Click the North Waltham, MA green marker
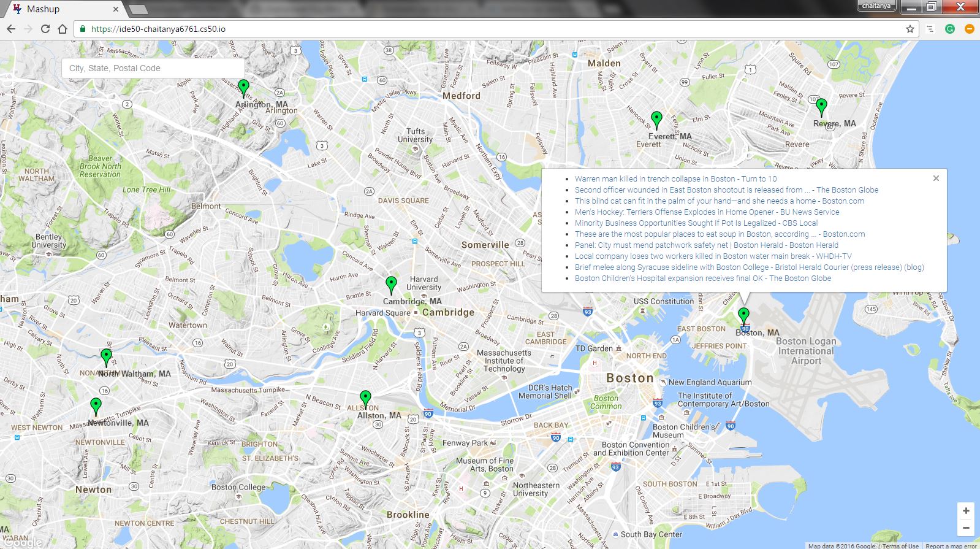Screen dimensions: 980x549 (106, 358)
